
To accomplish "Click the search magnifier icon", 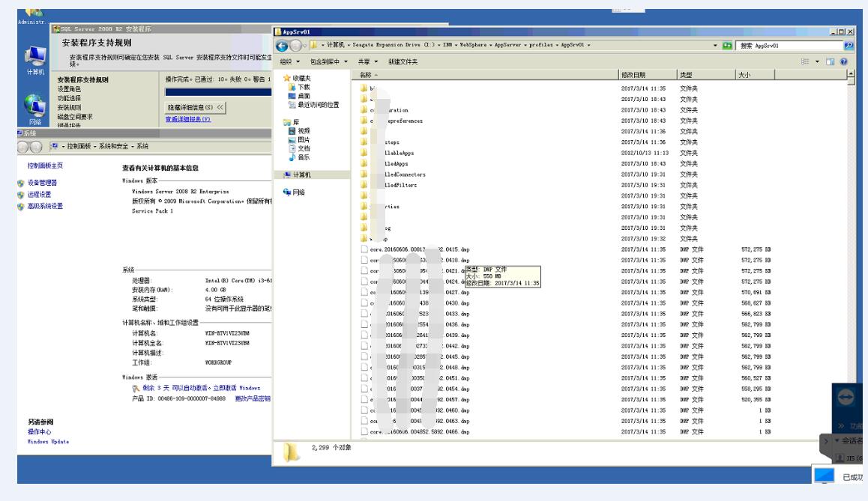I will [x=848, y=46].
